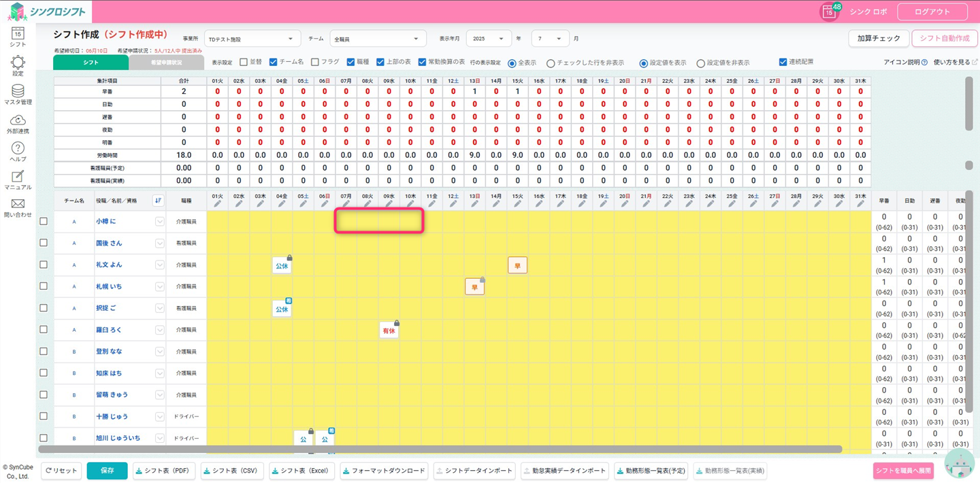This screenshot has width=980, height=483.
Task: Uncheck the チーム名 checkbox
Action: [x=273, y=62]
